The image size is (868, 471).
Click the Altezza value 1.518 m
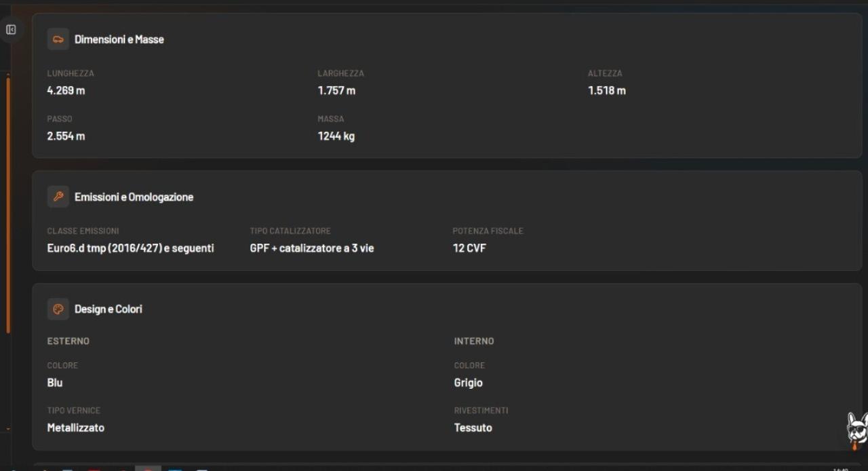[x=607, y=90]
